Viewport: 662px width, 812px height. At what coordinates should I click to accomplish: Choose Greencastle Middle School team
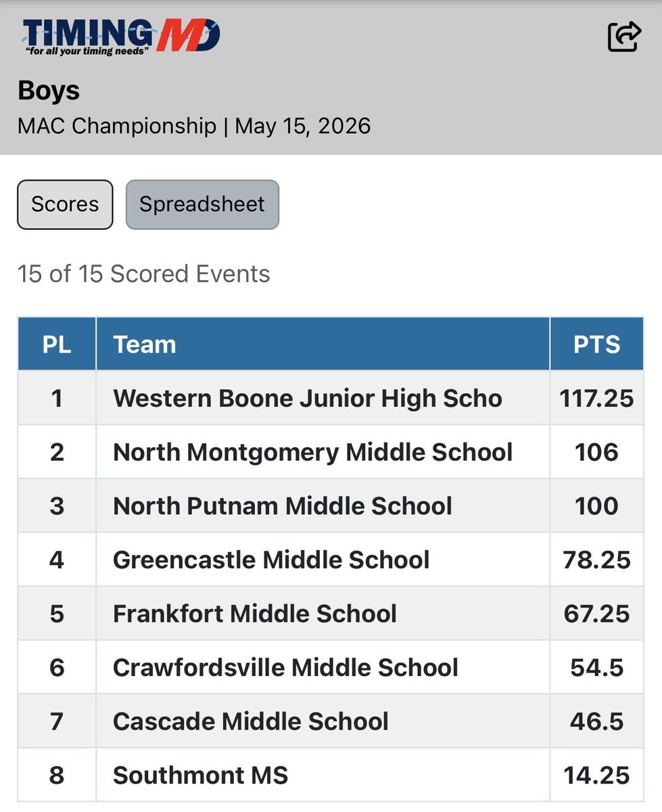[x=331, y=560]
